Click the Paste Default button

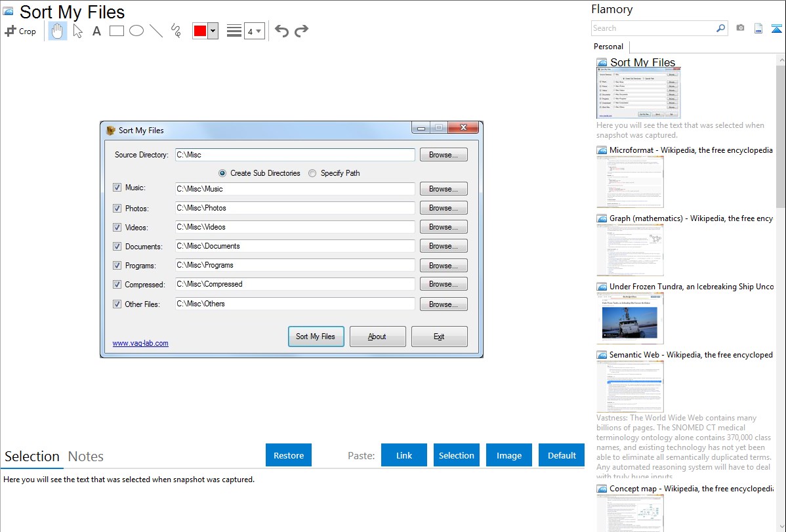pyautogui.click(x=562, y=455)
